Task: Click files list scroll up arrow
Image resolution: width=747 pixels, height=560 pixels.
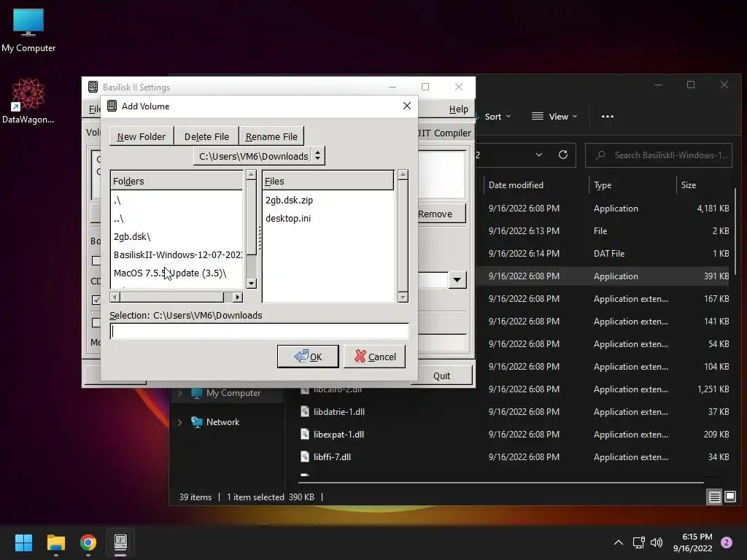Action: [x=403, y=175]
